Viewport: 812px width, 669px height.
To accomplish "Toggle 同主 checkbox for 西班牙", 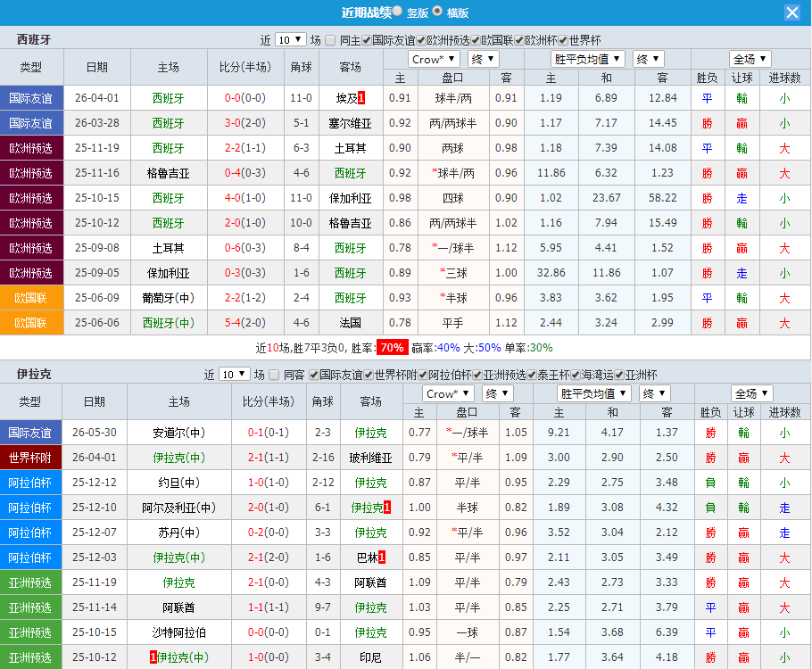I will click(x=330, y=40).
